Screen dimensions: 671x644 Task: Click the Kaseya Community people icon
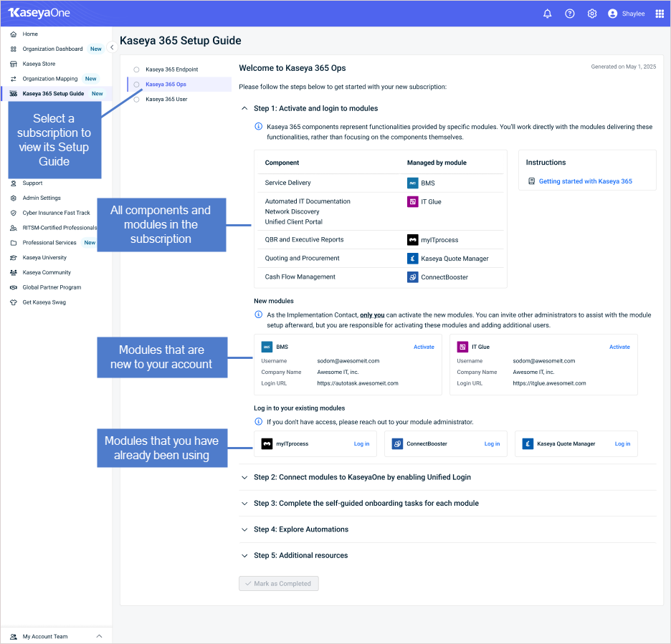(x=14, y=272)
